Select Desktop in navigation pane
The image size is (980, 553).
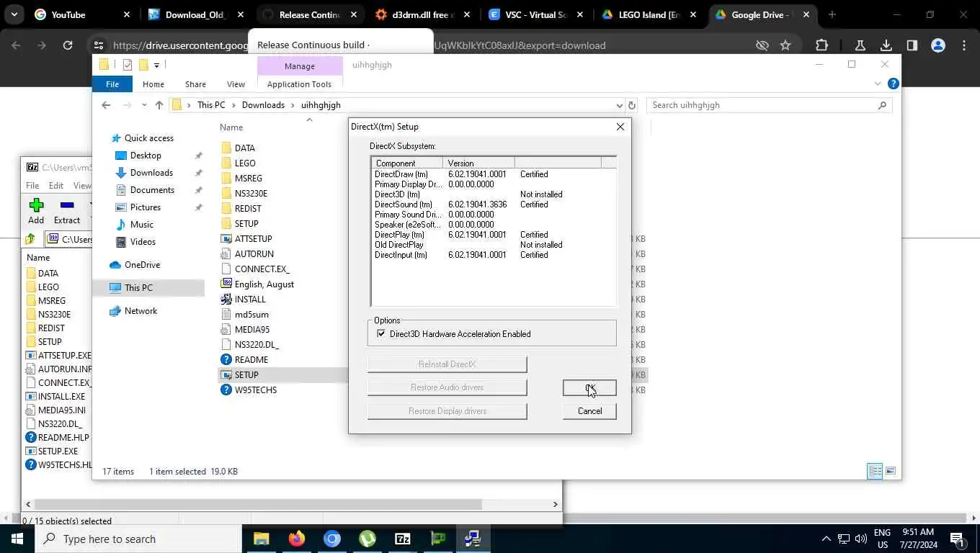point(146,156)
